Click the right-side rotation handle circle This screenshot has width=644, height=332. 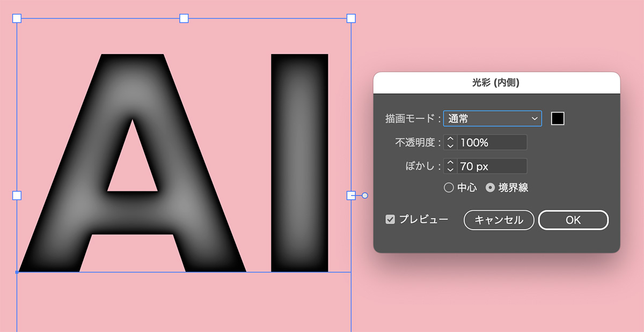click(364, 196)
